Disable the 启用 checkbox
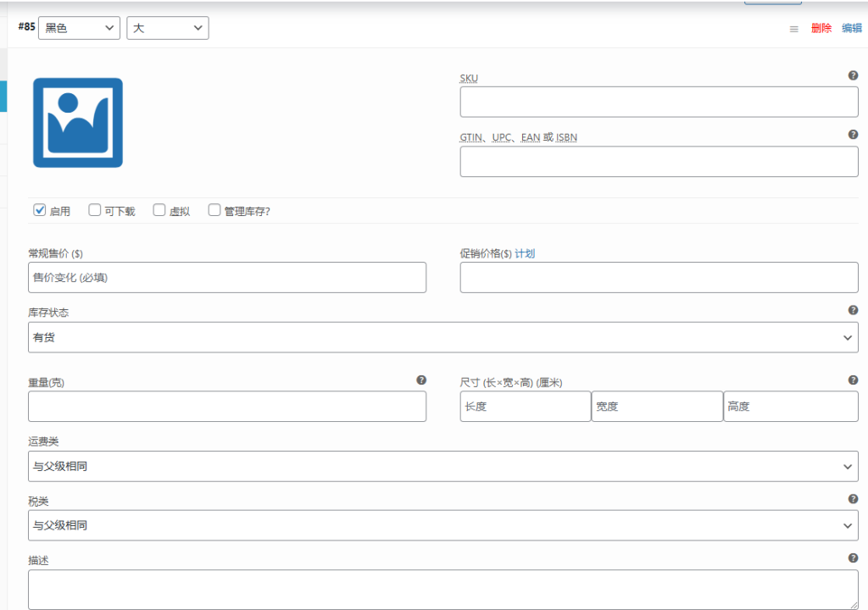This screenshot has height=610, width=868. (x=38, y=209)
